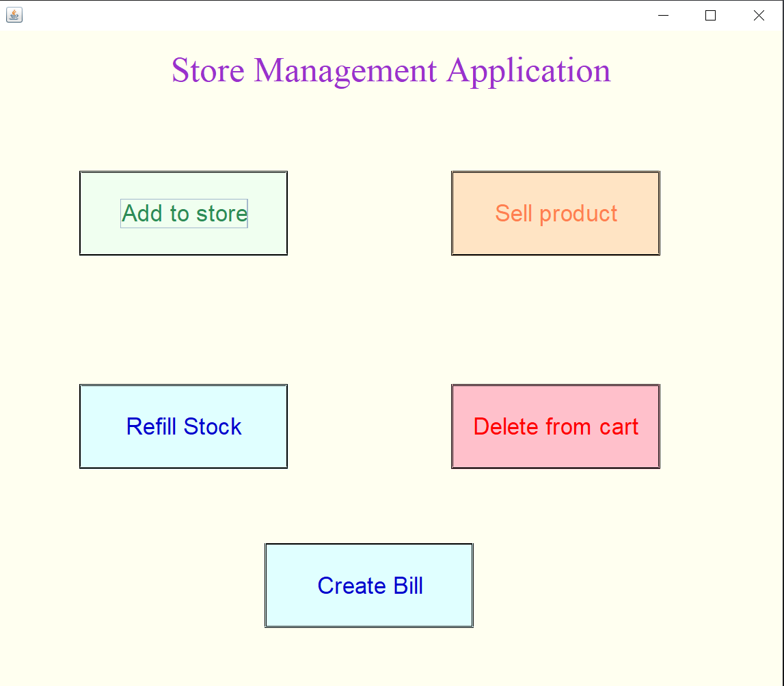Click the green-bordered Add to store label
Image resolution: width=784 pixels, height=686 pixels.
[183, 213]
